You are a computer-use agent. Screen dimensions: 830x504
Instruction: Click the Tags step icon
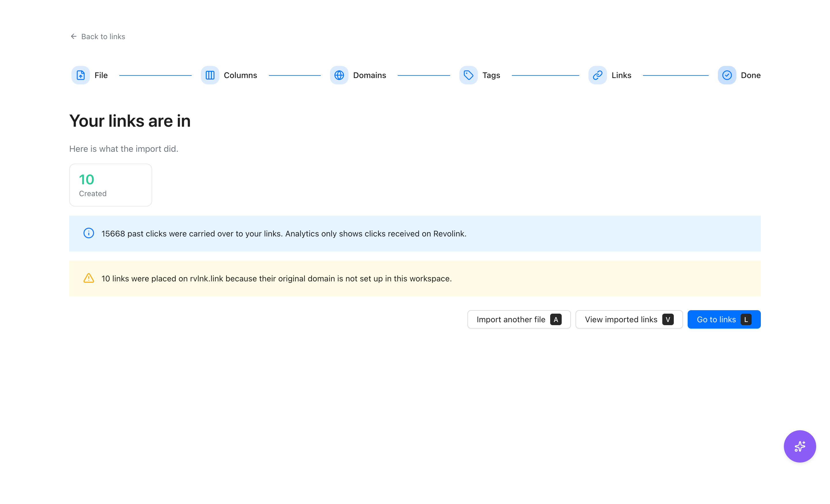click(x=468, y=75)
